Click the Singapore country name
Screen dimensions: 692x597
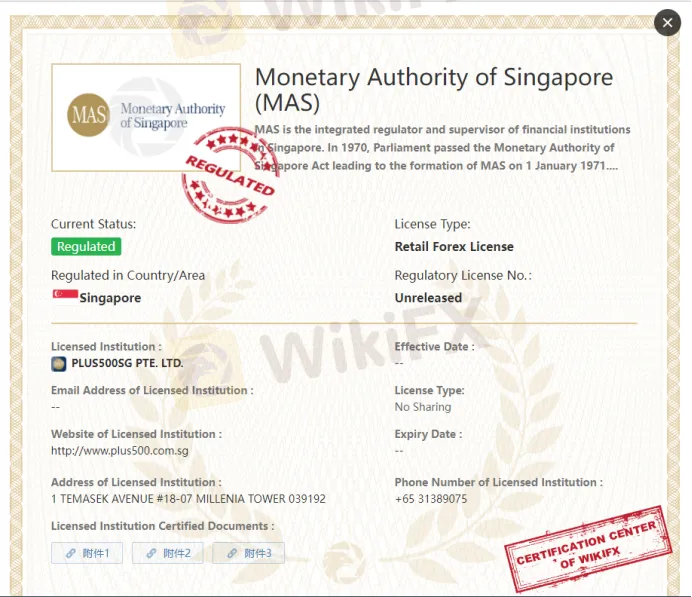(110, 298)
